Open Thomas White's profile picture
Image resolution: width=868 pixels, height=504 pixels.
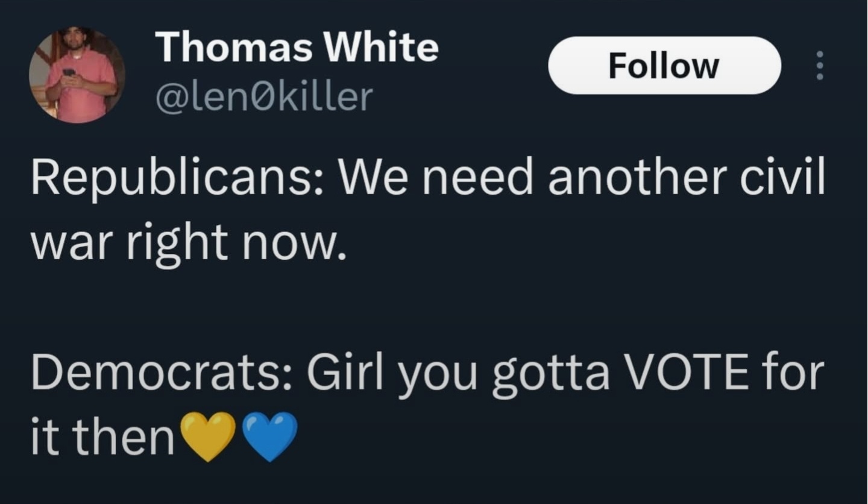coord(77,75)
